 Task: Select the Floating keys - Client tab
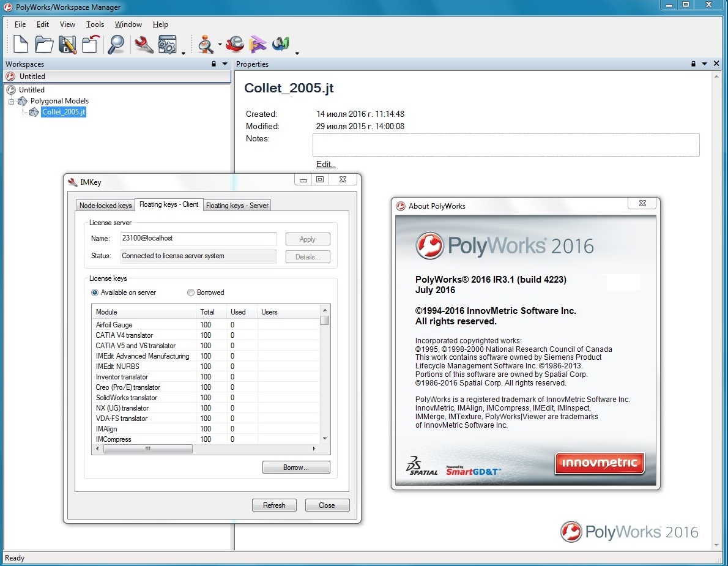(169, 204)
